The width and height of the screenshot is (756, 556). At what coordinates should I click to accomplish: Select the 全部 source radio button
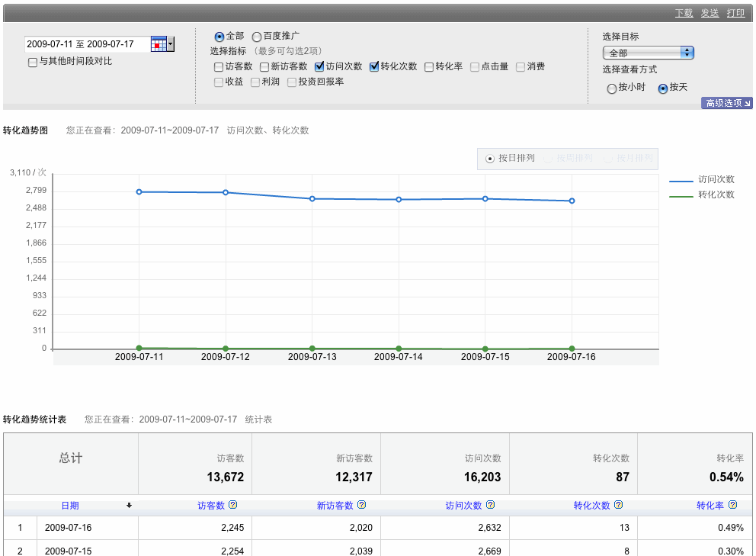pos(219,37)
